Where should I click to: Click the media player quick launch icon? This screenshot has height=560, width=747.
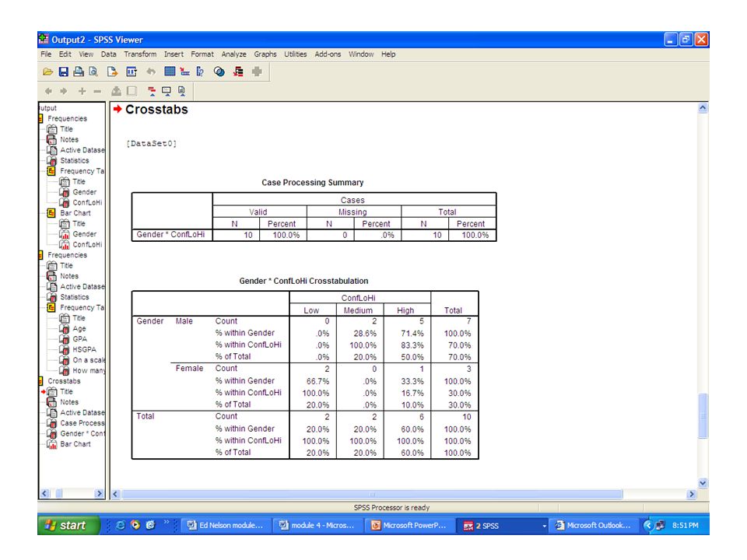point(135,525)
